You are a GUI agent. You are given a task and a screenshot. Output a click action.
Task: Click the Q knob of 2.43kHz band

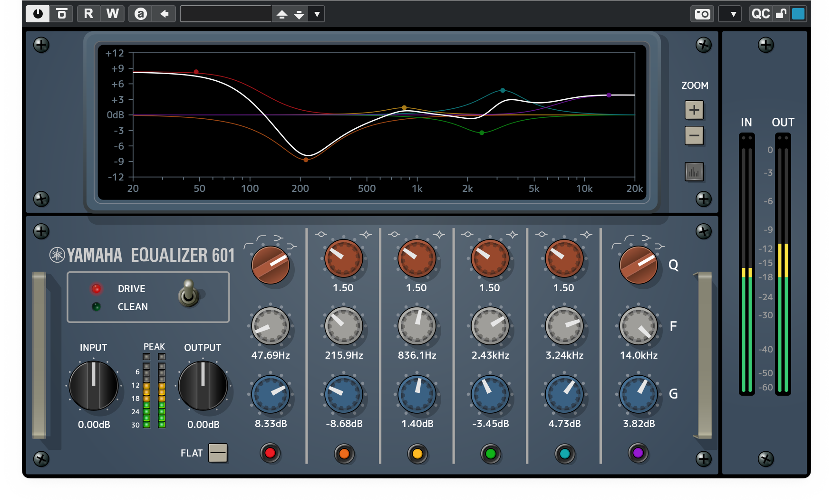pos(490,258)
